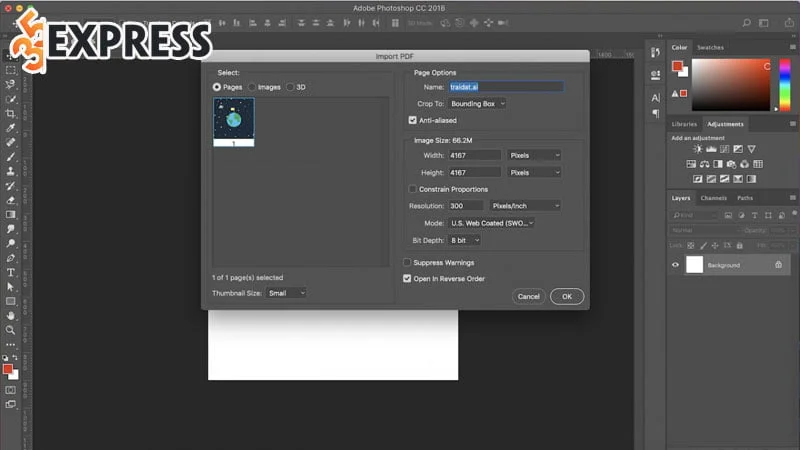Select the Pen tool
The height and width of the screenshot is (450, 800).
(10, 258)
